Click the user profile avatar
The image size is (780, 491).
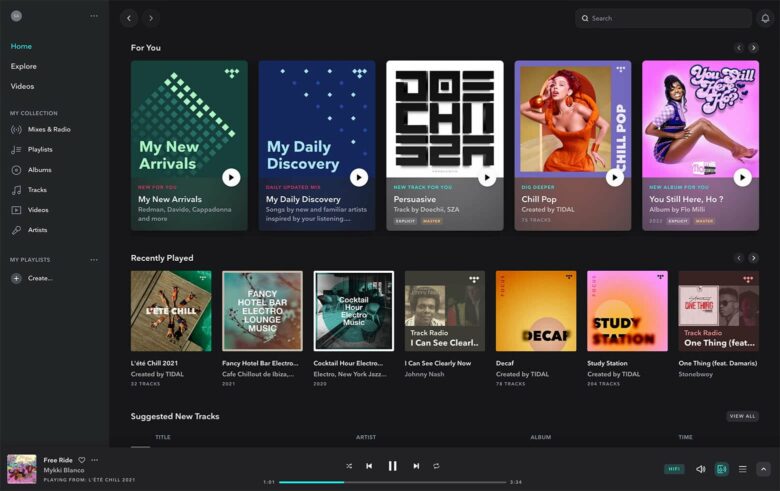pos(16,16)
